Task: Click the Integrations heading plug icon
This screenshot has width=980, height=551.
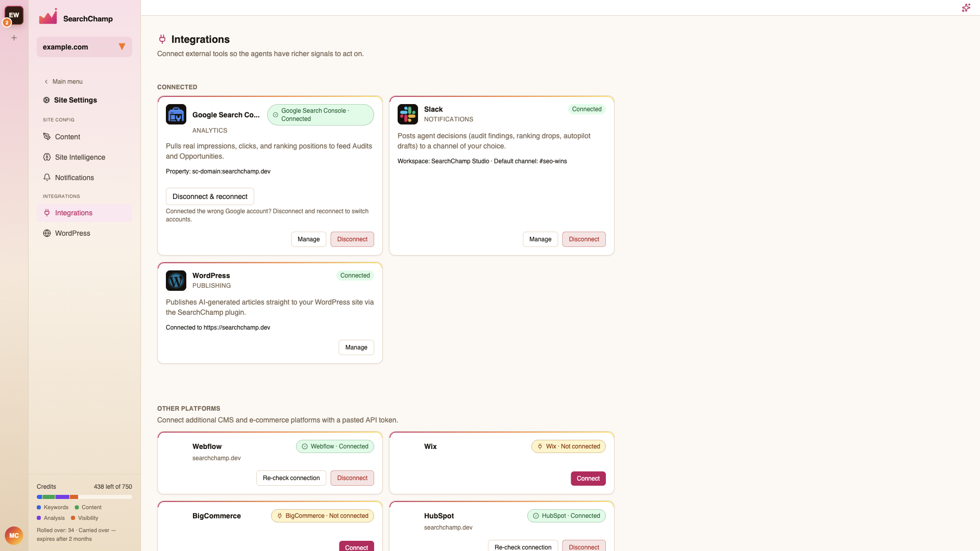Action: [x=162, y=39]
